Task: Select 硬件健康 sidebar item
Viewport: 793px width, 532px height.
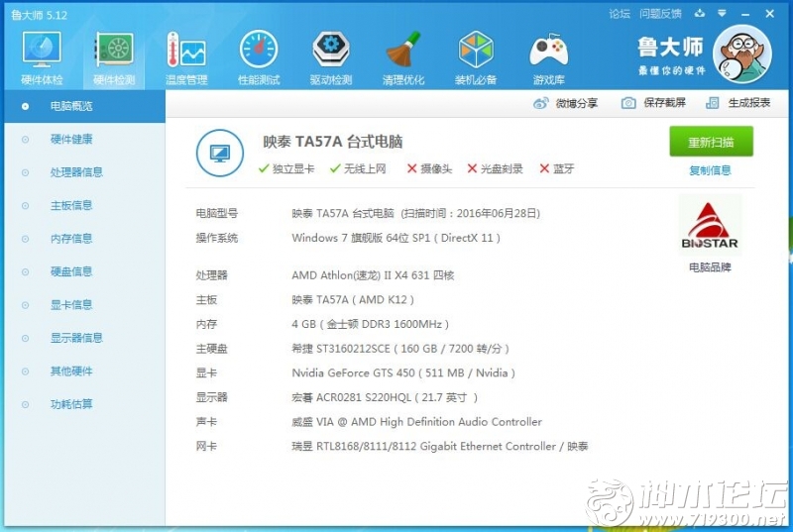Action: [84, 140]
